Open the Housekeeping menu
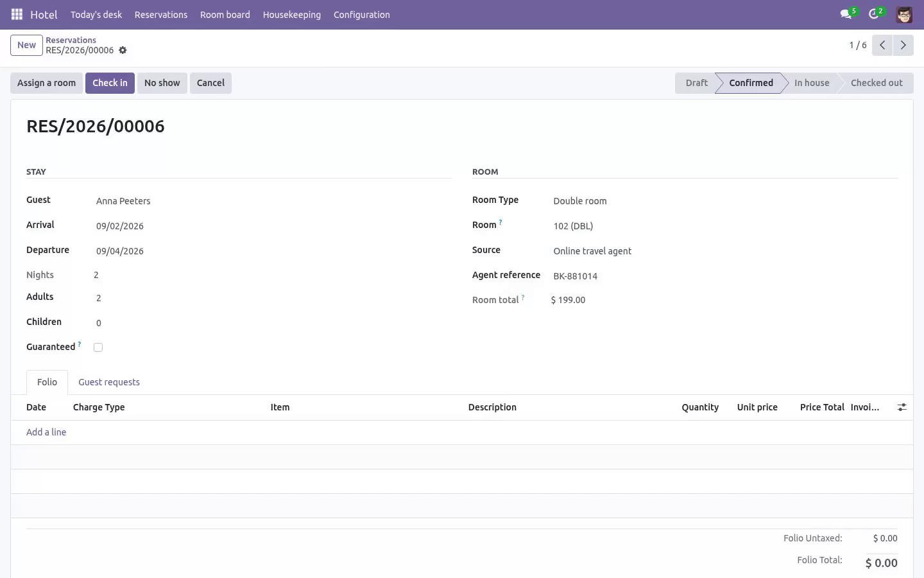 coord(292,14)
